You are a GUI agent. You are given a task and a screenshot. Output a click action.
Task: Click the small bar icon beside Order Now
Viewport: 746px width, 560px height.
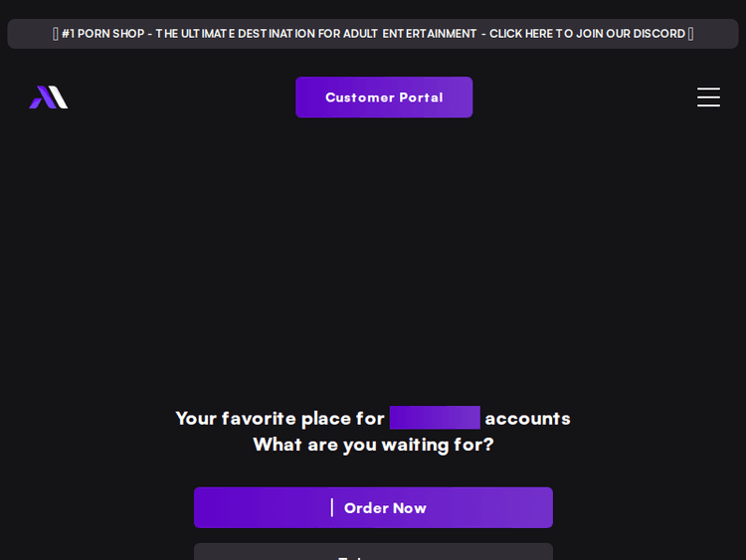pos(332,507)
